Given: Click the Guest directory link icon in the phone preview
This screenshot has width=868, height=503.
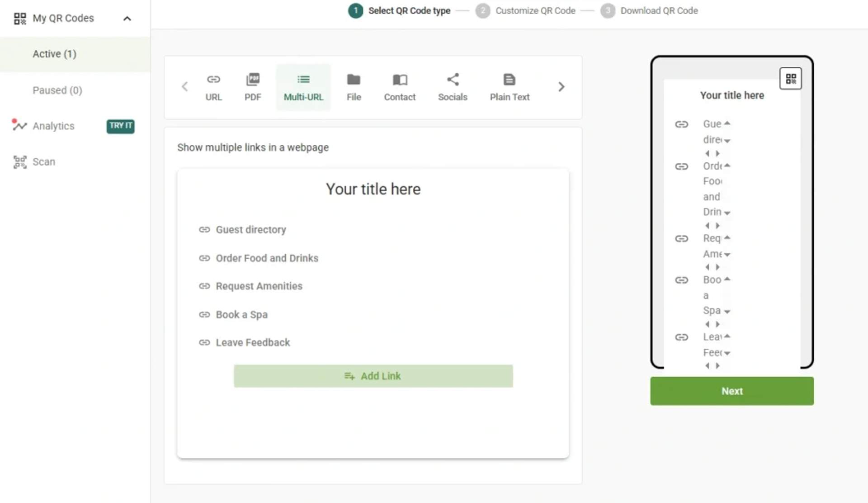Looking at the screenshot, I should tap(681, 124).
